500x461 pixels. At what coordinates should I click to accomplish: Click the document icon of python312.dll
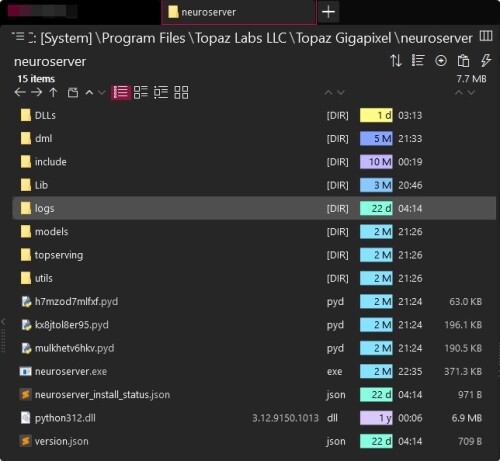[x=26, y=418]
